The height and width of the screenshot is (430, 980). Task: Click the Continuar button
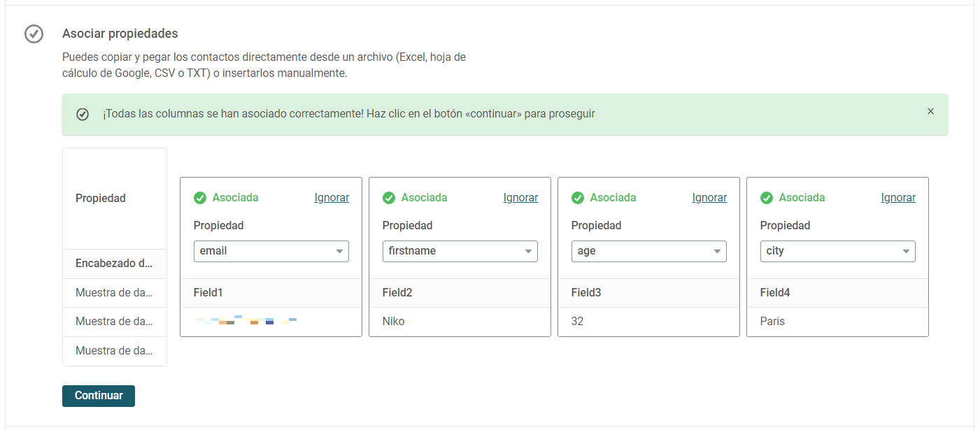tap(99, 396)
